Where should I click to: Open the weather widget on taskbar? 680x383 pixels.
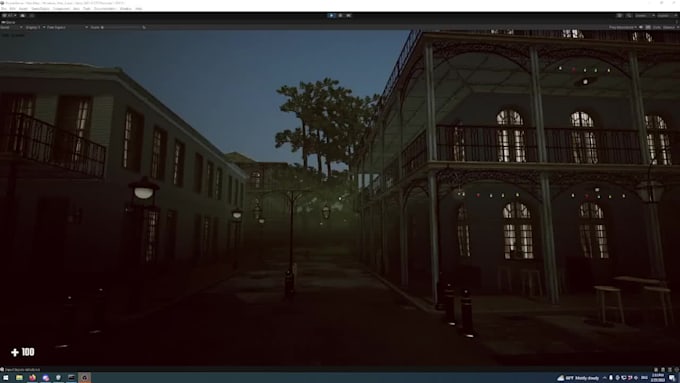point(578,378)
